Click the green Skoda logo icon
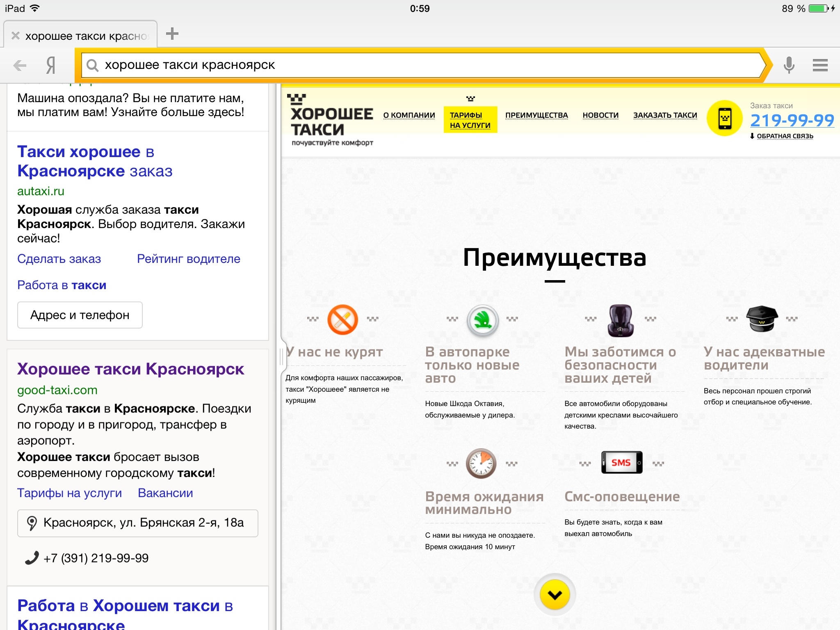The width and height of the screenshot is (840, 630). click(483, 321)
